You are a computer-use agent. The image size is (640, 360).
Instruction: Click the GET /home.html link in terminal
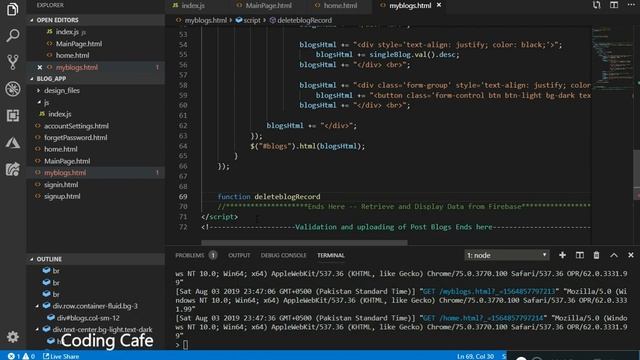coord(483,318)
